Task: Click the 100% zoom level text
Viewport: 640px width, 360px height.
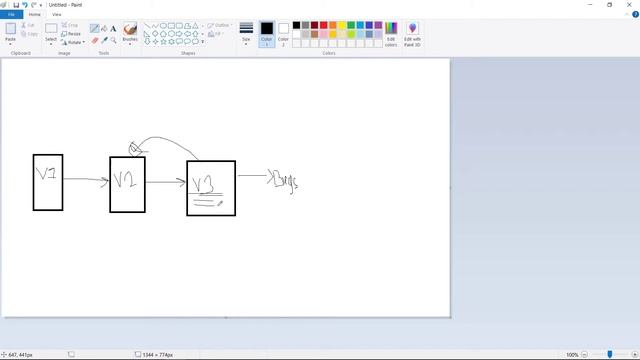Action: pos(572,355)
